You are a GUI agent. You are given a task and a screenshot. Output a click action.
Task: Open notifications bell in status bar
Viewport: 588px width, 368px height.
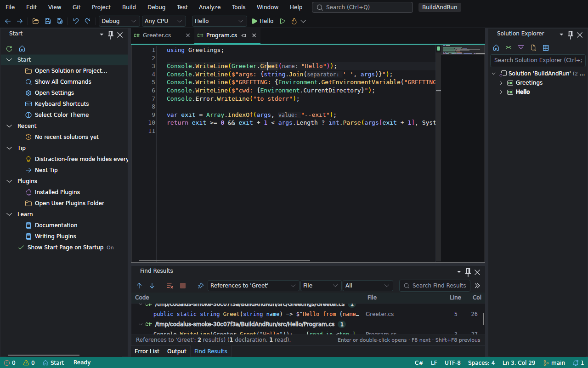tap(578, 362)
